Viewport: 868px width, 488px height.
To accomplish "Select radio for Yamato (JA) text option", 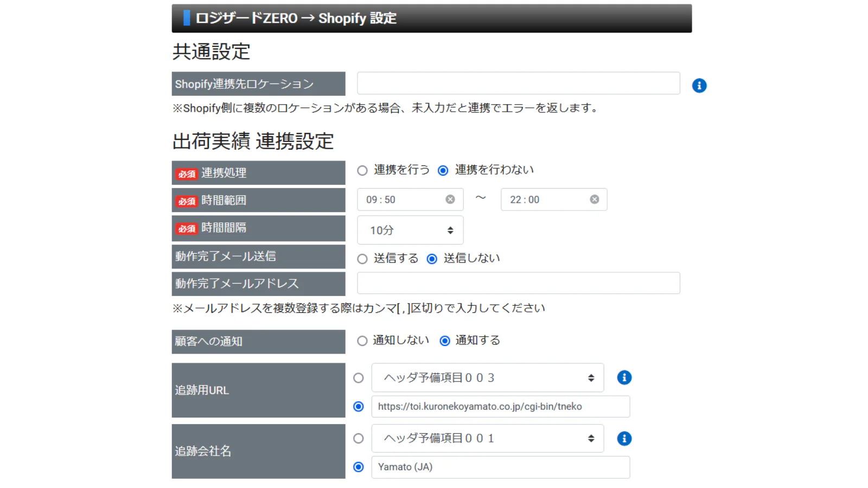I will pyautogui.click(x=359, y=467).
